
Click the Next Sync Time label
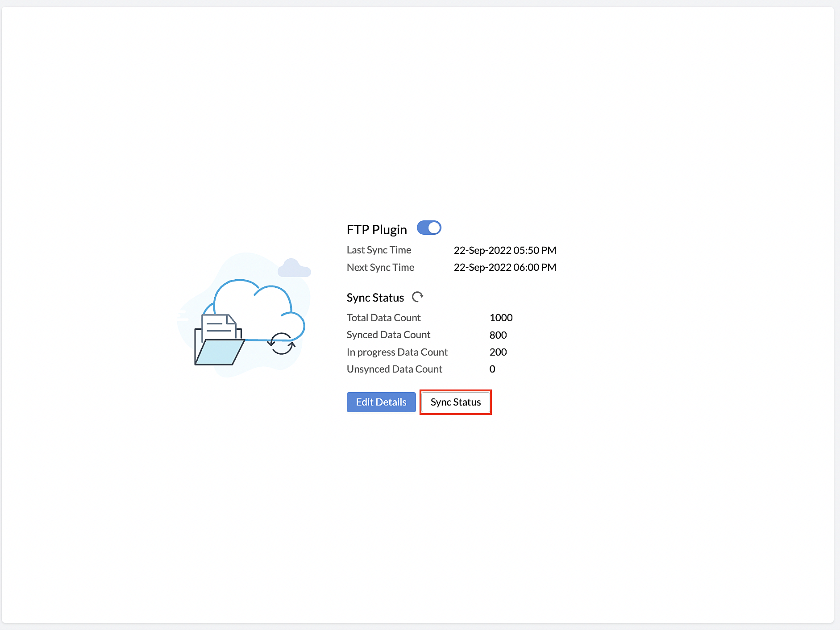click(380, 267)
